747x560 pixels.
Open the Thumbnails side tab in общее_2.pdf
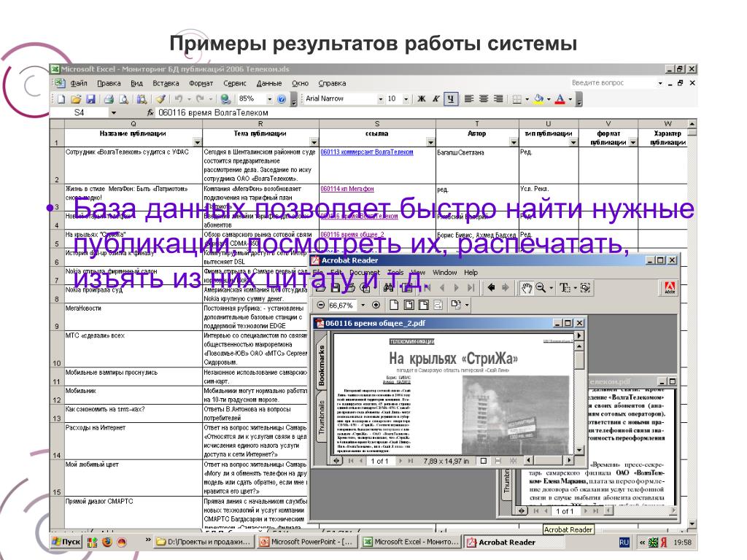321,416
